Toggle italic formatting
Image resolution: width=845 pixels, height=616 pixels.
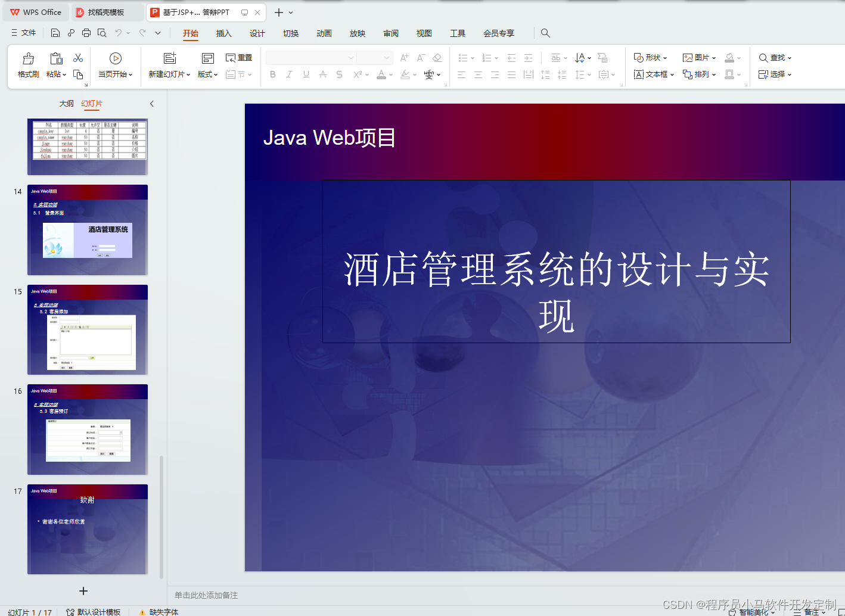tap(289, 74)
